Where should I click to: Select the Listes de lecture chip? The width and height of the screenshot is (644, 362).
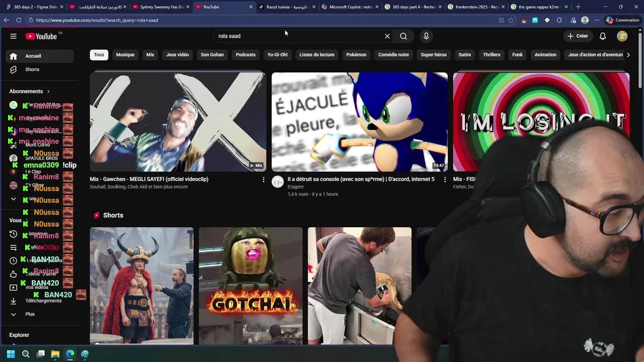(x=317, y=55)
